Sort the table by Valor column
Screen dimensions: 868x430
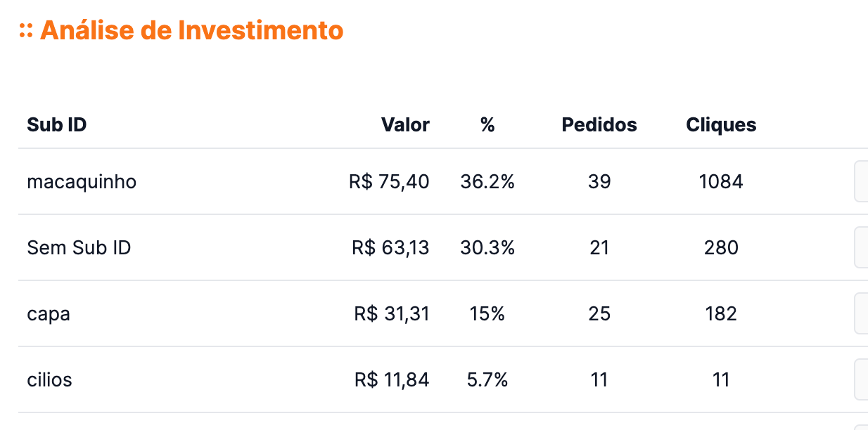click(405, 124)
